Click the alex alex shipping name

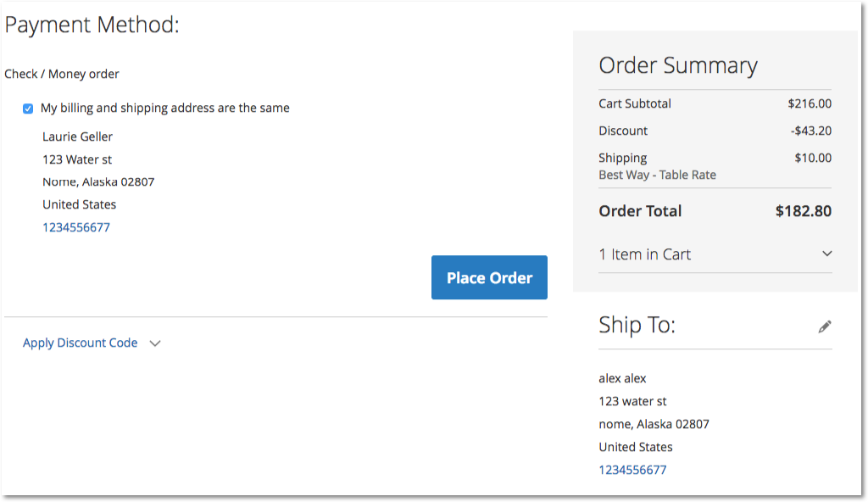(x=622, y=378)
